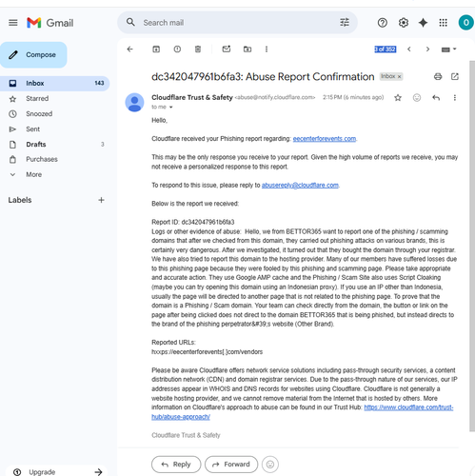475x476 pixels.
Task: Click the Compose button
Action: coord(33,55)
